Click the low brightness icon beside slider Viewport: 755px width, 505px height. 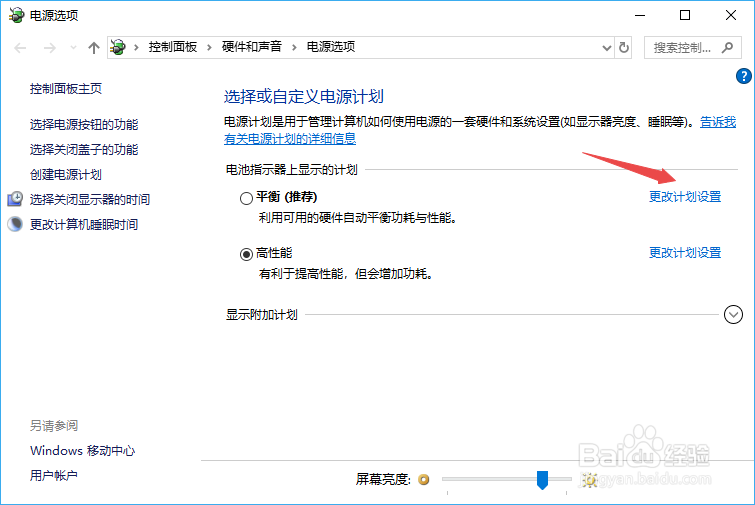click(423, 479)
